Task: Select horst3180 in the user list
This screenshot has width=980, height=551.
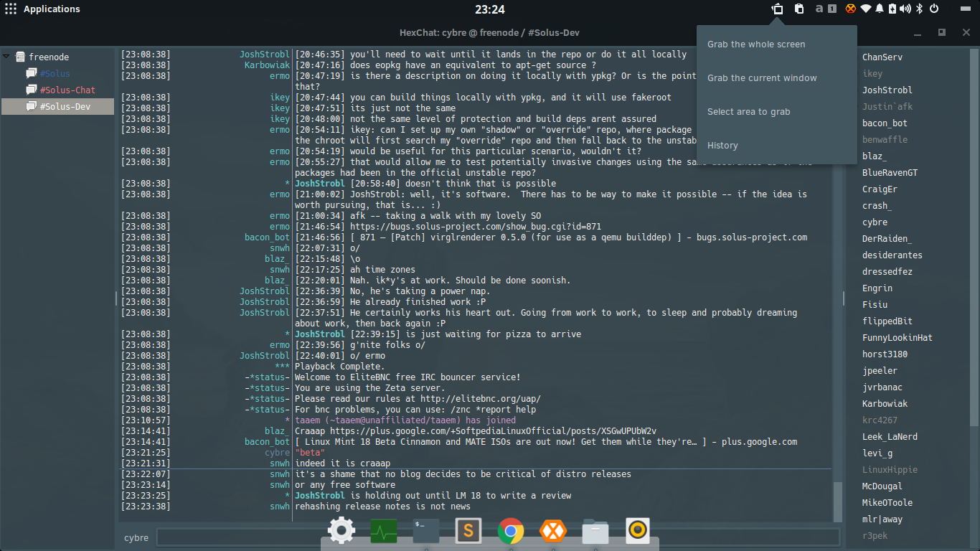Action: point(885,354)
